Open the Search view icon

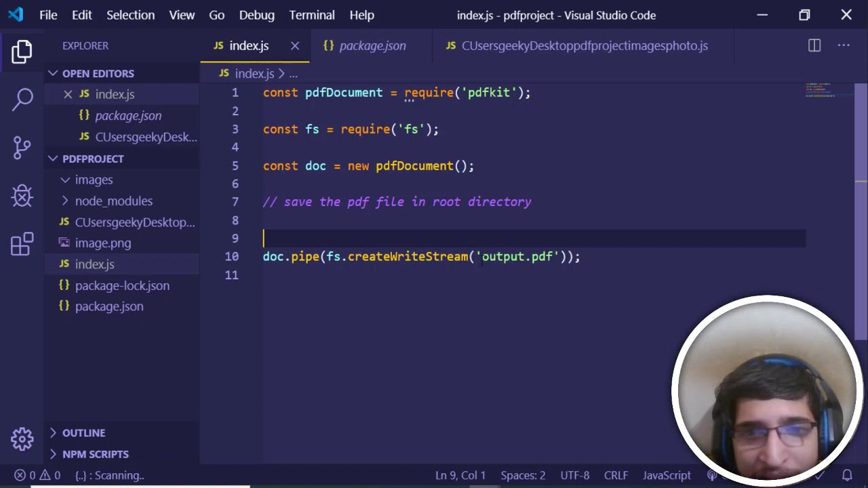(x=22, y=99)
